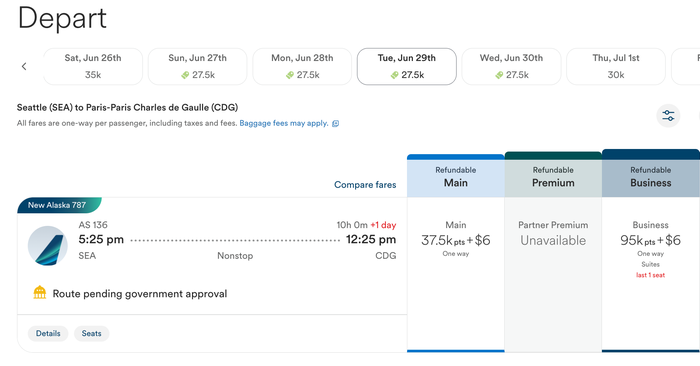
Task: Click the SEA airport code under 5:25 pm
Action: pos(87,256)
